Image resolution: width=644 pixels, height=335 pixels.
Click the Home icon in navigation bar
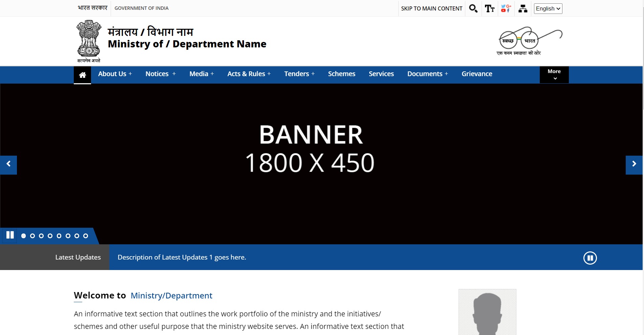(82, 75)
